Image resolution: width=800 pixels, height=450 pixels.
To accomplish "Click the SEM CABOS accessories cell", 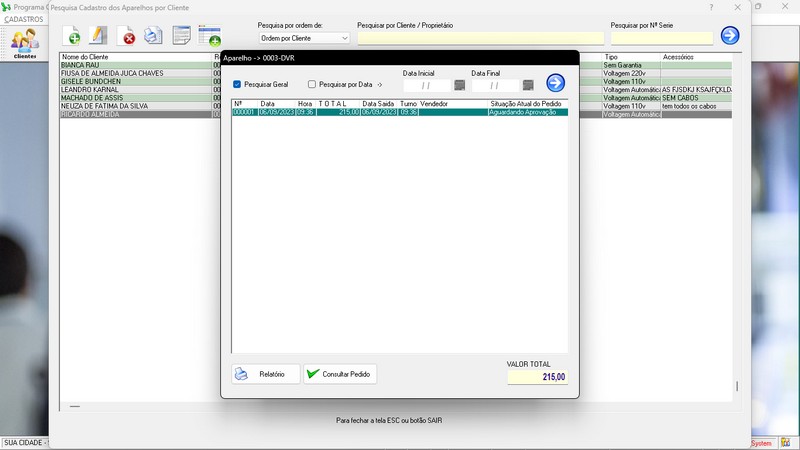I will pyautogui.click(x=696, y=98).
